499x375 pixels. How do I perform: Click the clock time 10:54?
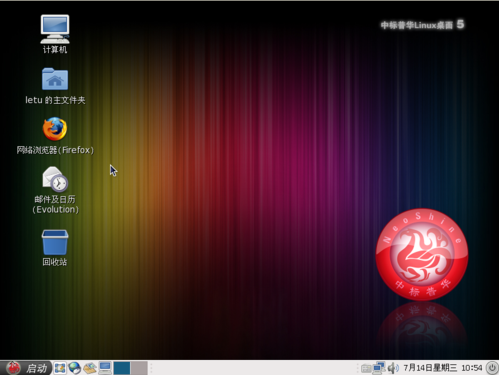[472, 368]
